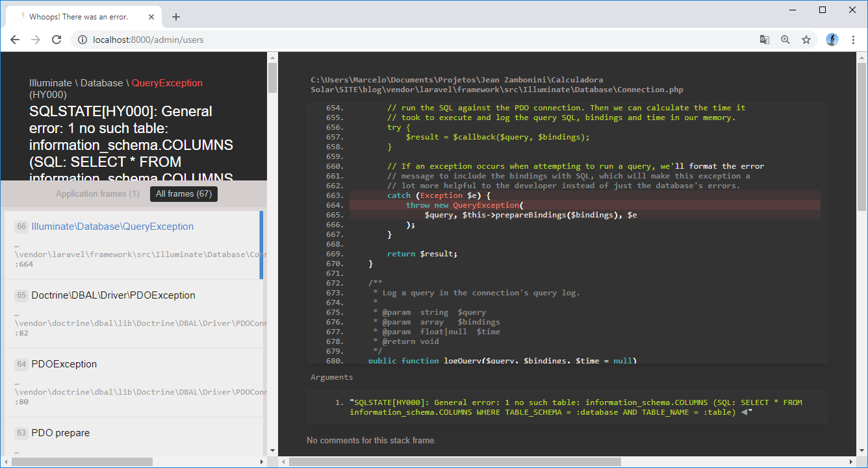Open the translate page icon

coord(765,40)
